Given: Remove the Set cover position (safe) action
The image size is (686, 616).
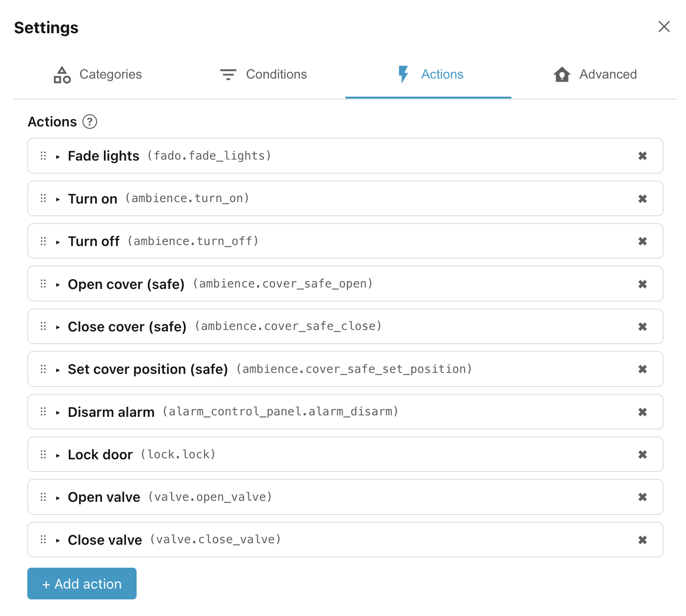Looking at the screenshot, I should tap(643, 369).
